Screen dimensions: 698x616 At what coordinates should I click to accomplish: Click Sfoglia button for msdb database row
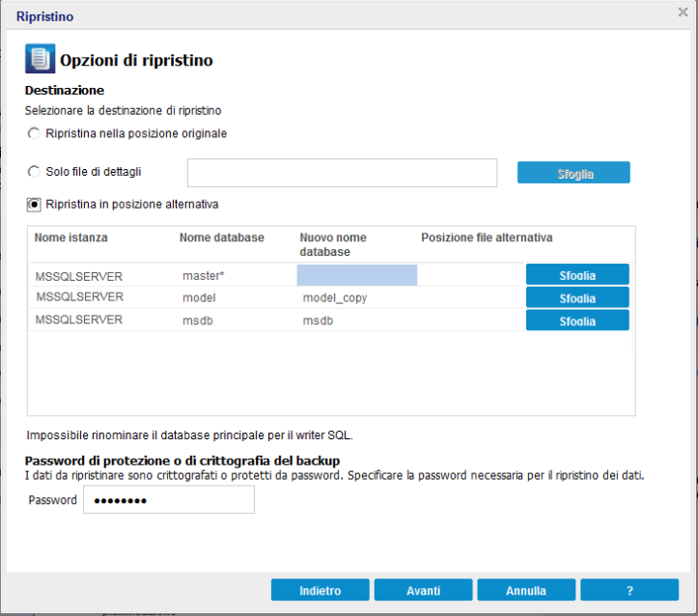tap(577, 321)
